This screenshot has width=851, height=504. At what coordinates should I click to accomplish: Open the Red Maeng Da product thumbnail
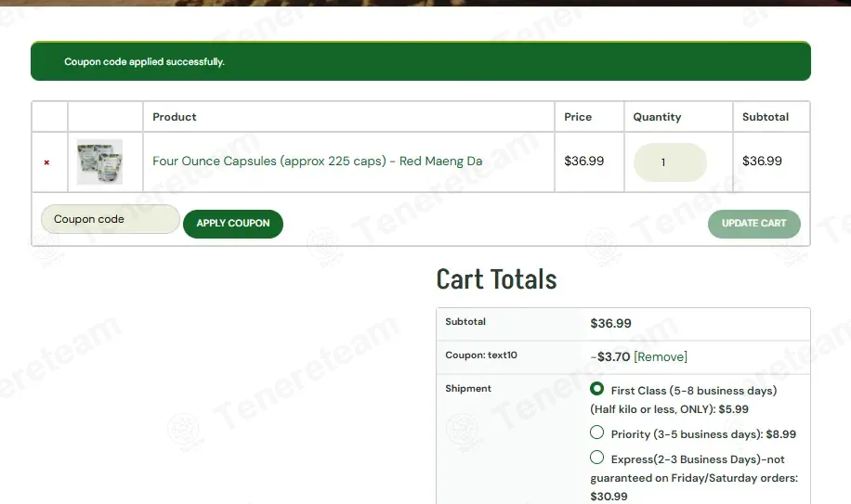[99, 162]
